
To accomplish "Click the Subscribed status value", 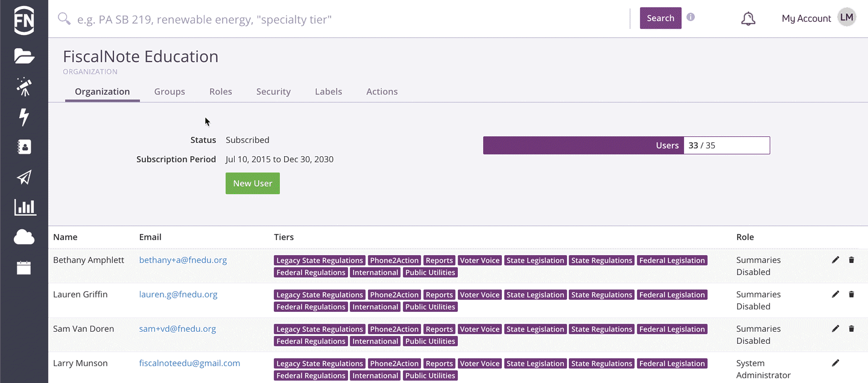I will point(247,140).
